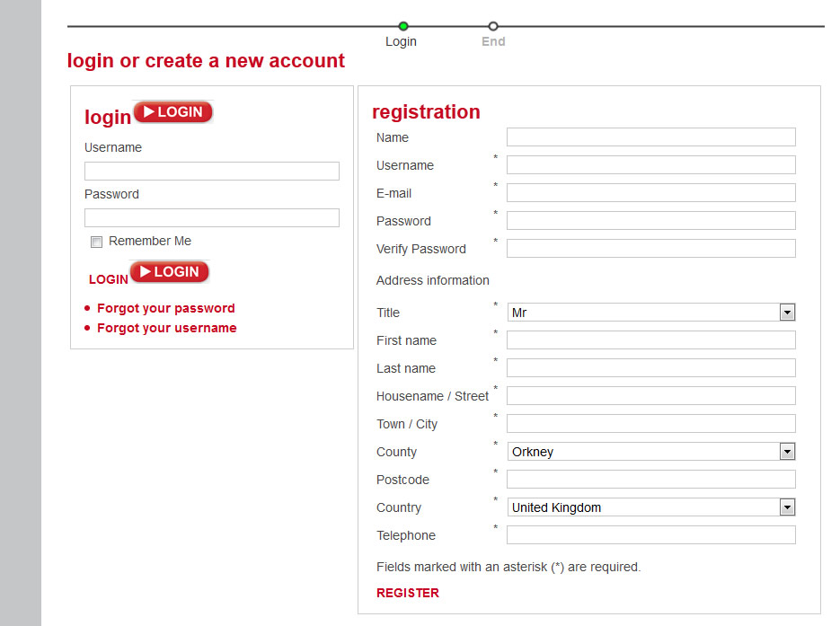Image resolution: width=840 pixels, height=626 pixels.
Task: Click the REGISTER link at the bottom of the form
Action: 408,593
